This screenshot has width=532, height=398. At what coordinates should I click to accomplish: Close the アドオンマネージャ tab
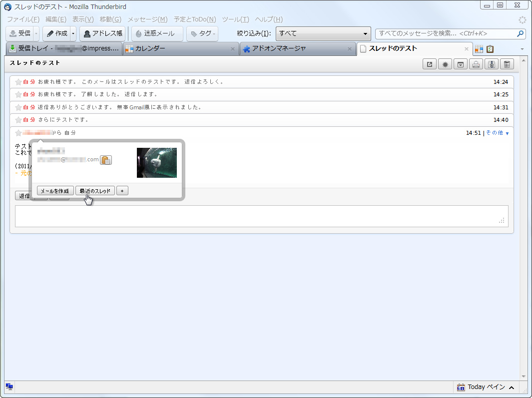[x=350, y=49]
